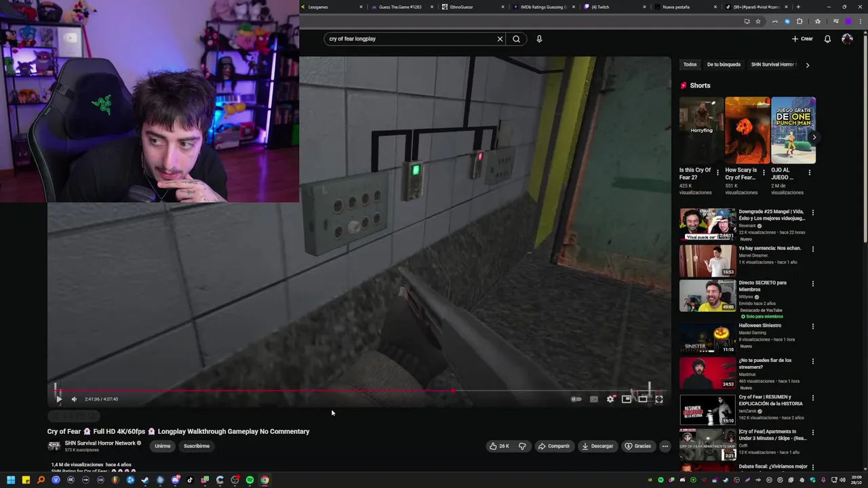Bookmark this page with the star icon
Screen dimensions: 868x488
point(758,21)
